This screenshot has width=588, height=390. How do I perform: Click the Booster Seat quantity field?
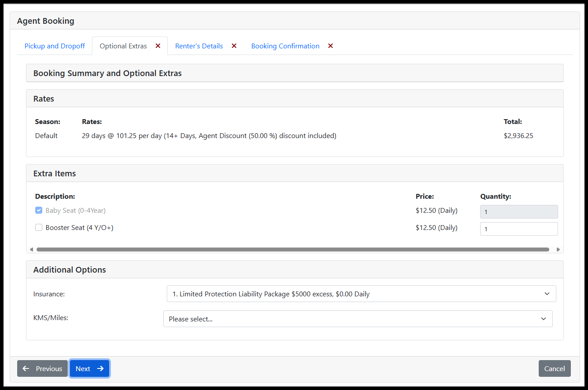(x=519, y=229)
